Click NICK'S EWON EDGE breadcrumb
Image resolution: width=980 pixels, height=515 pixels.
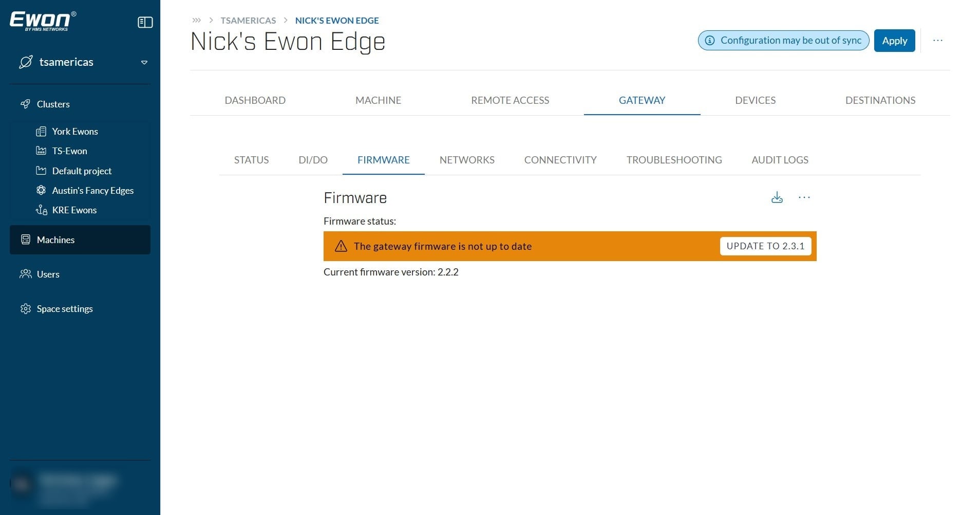(337, 21)
